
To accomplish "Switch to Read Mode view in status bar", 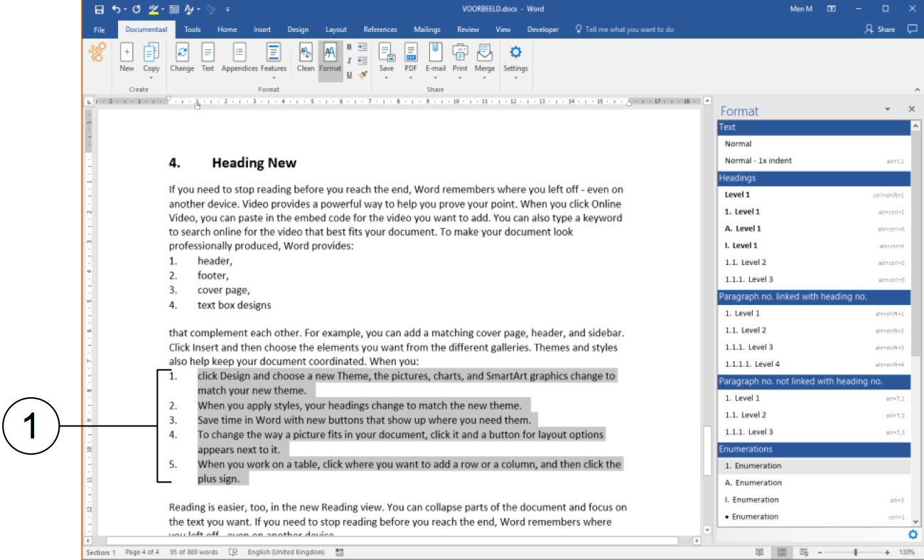I will 760,552.
